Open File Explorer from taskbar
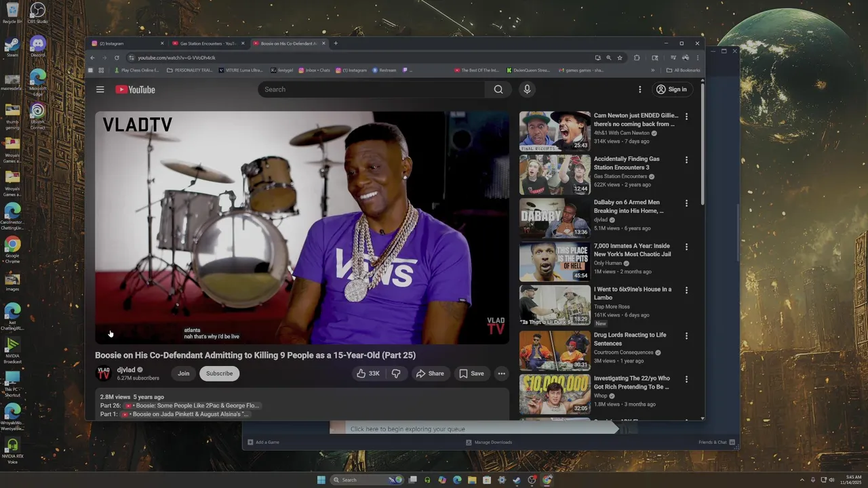This screenshot has width=868, height=488. [x=472, y=480]
